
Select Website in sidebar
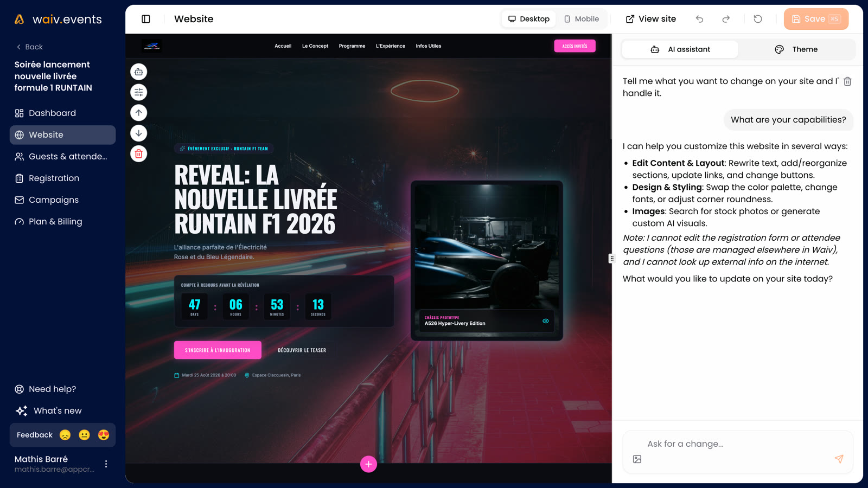tap(62, 135)
